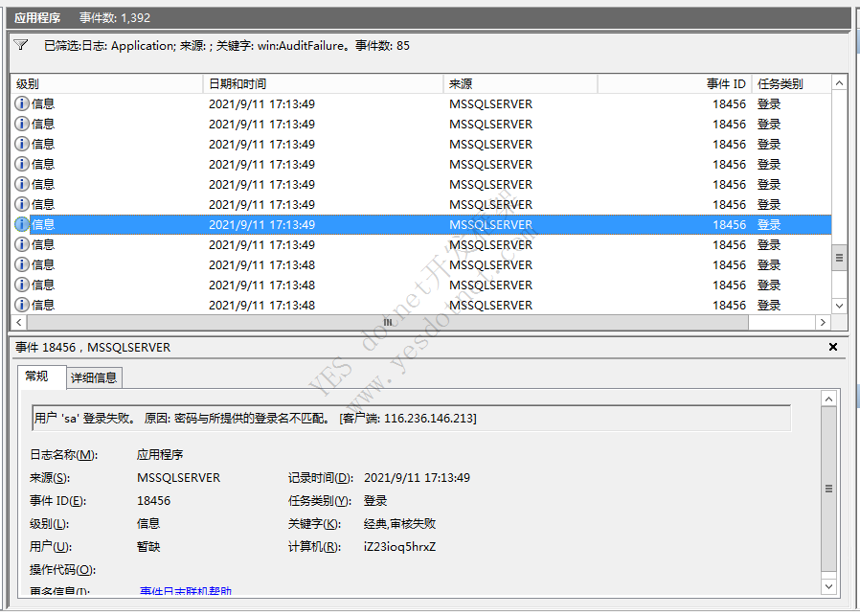Click the 日志名称(M): label
This screenshot has height=616, width=860.
pyautogui.click(x=63, y=455)
